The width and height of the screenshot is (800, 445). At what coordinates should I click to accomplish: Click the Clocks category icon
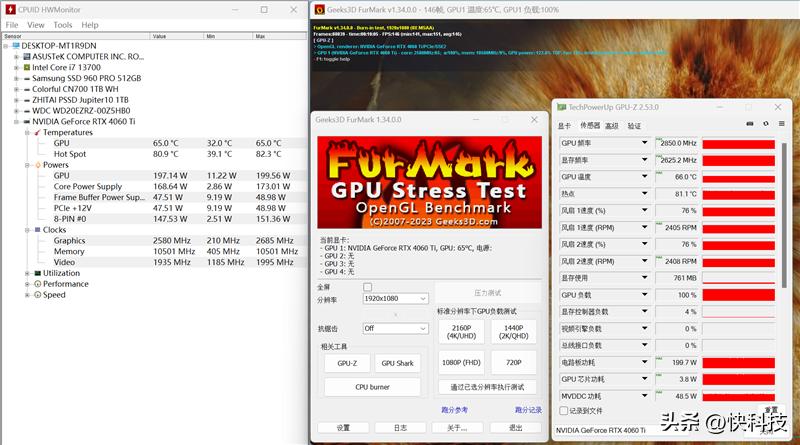(38, 230)
